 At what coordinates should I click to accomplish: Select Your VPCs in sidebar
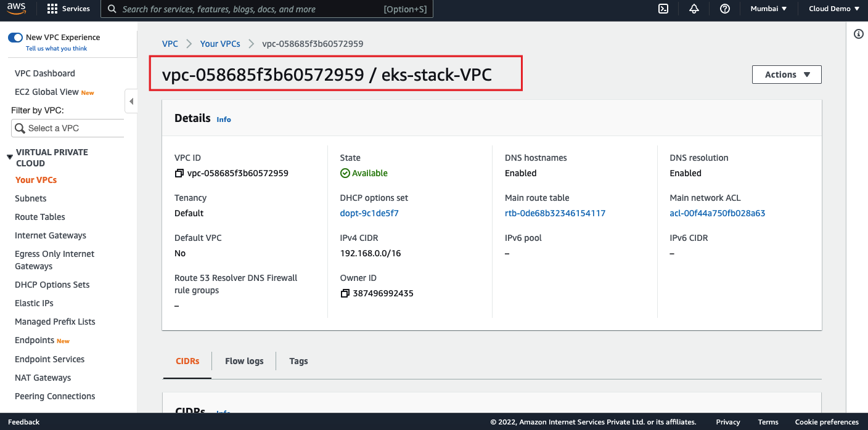coord(36,180)
